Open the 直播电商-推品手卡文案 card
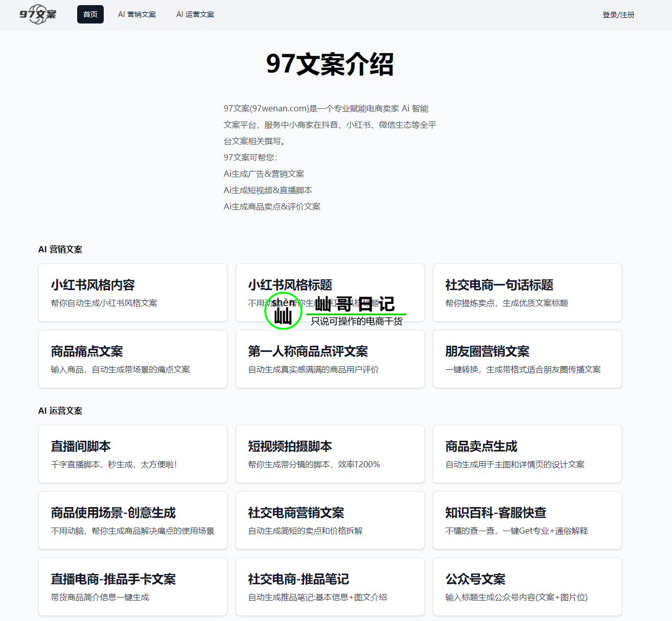Screen dimensions: 672x621 point(133,587)
